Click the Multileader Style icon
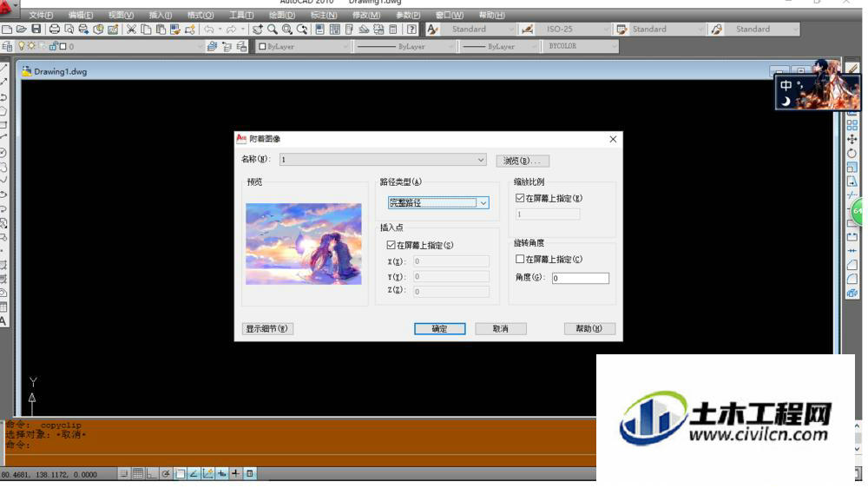This screenshot has width=868, height=488. [x=716, y=29]
